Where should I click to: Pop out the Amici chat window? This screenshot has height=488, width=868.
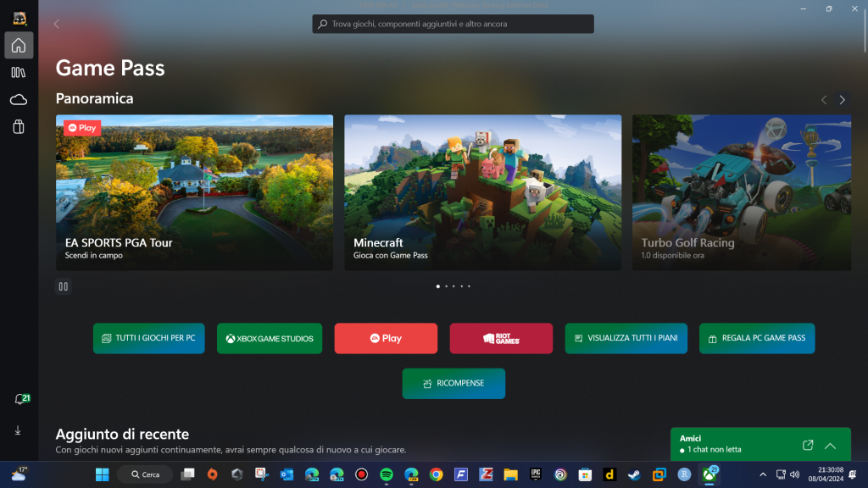(808, 446)
